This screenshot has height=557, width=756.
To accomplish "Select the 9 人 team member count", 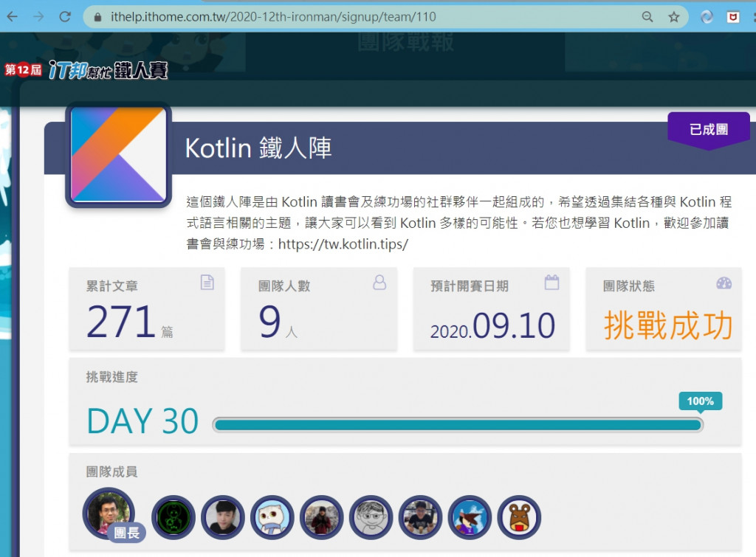I will (278, 322).
